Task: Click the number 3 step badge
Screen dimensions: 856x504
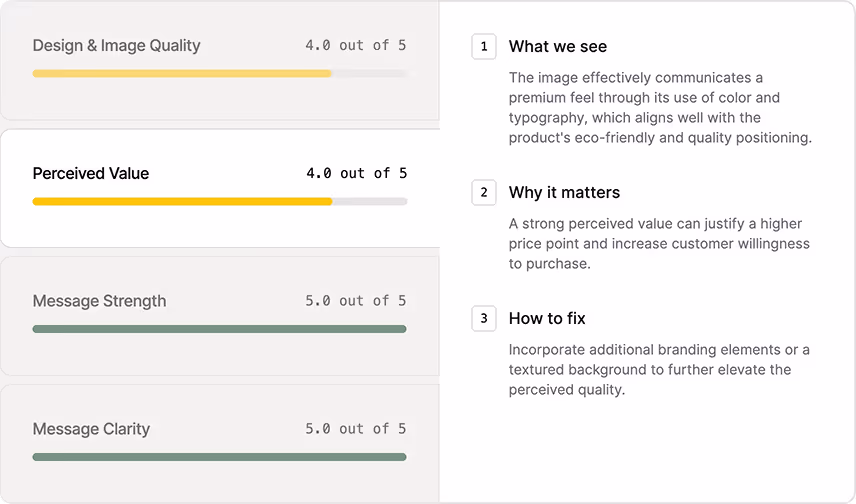Action: (x=484, y=319)
